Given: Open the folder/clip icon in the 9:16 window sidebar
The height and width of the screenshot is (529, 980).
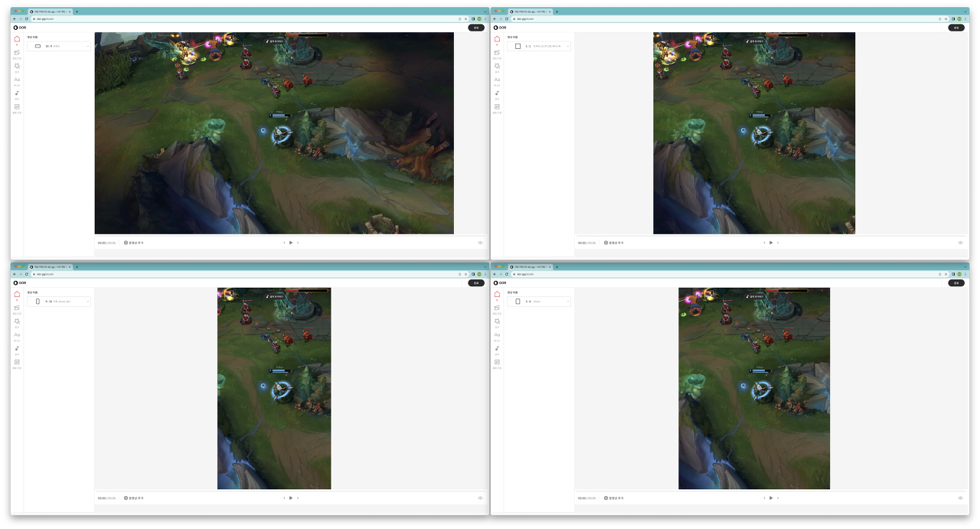Looking at the screenshot, I should pyautogui.click(x=17, y=309).
